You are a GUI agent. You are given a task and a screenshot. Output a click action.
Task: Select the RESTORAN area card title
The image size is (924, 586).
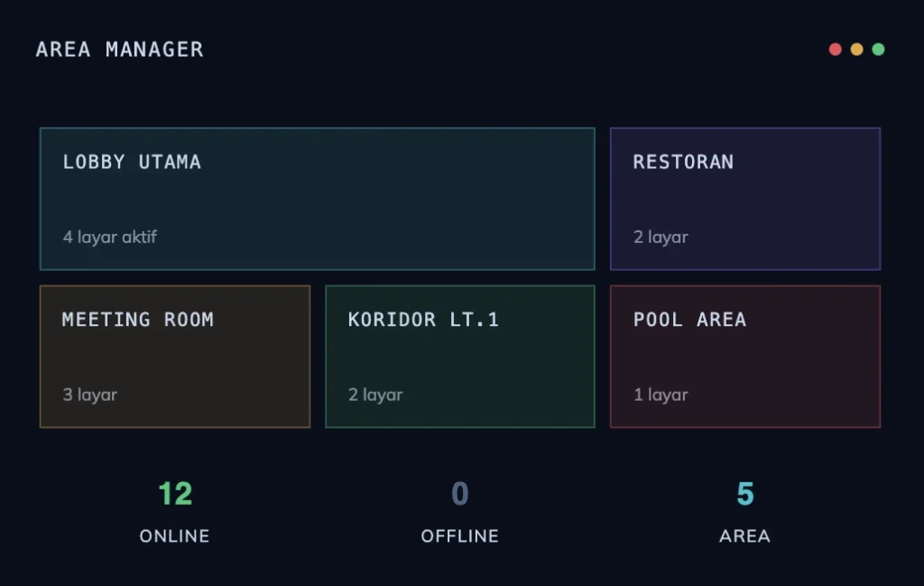coord(683,163)
